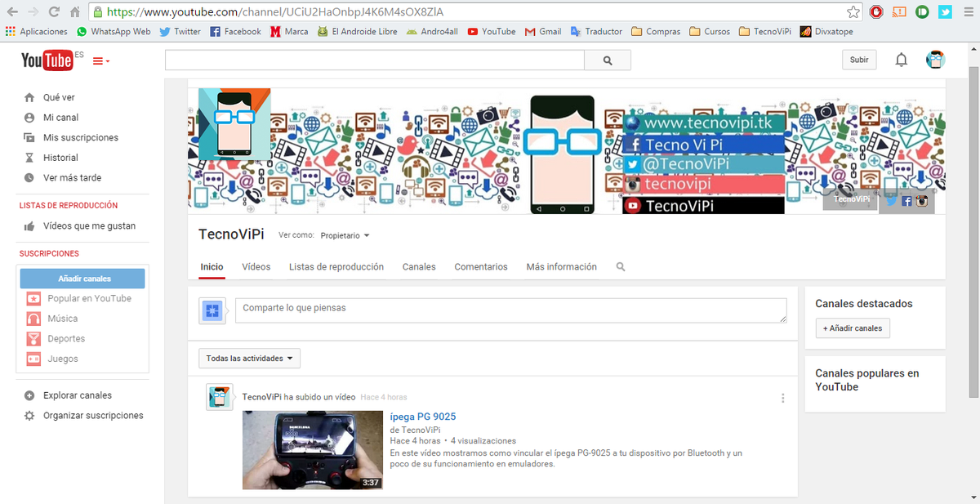980x504 pixels.
Task: Open the Traductor bookmark
Action: tap(596, 31)
